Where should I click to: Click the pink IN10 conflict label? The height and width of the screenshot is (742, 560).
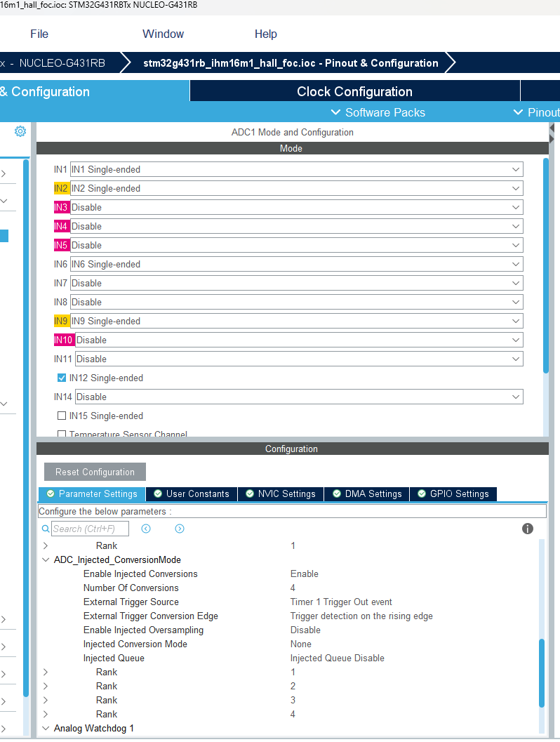click(x=64, y=340)
